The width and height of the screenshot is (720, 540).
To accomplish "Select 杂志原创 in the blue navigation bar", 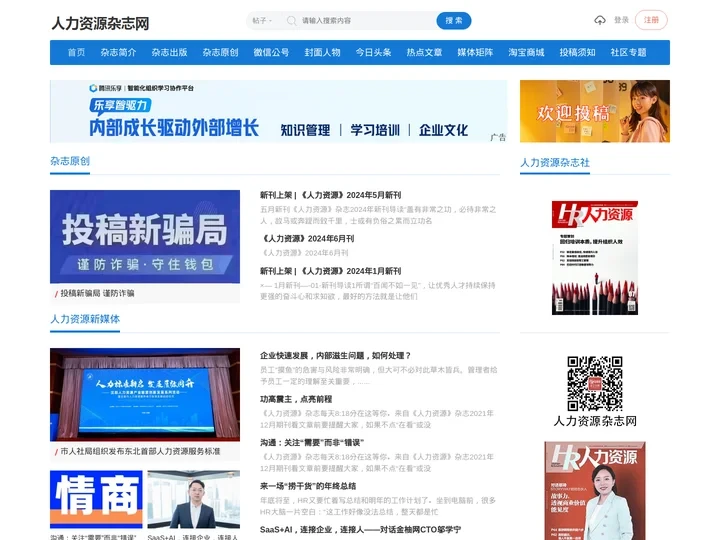I will pyautogui.click(x=220, y=52).
